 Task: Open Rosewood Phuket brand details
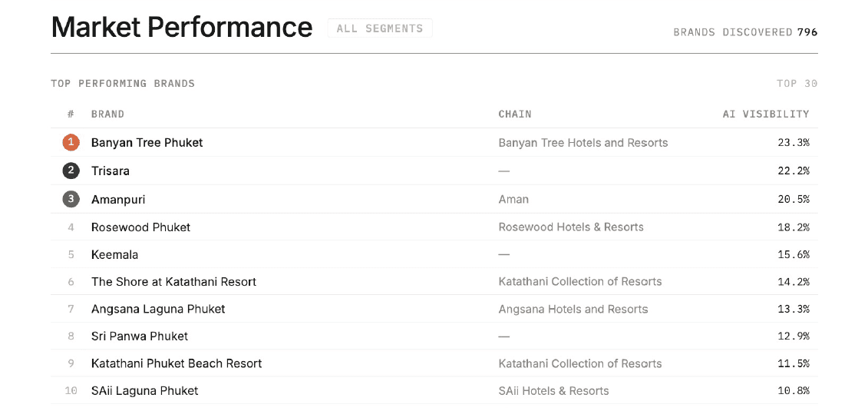pos(140,227)
